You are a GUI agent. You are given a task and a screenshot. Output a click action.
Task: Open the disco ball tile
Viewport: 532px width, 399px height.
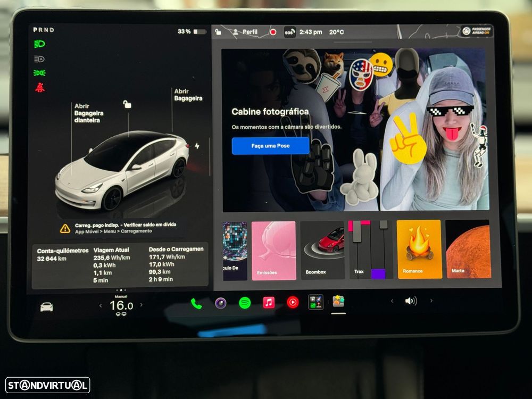pos(235,251)
